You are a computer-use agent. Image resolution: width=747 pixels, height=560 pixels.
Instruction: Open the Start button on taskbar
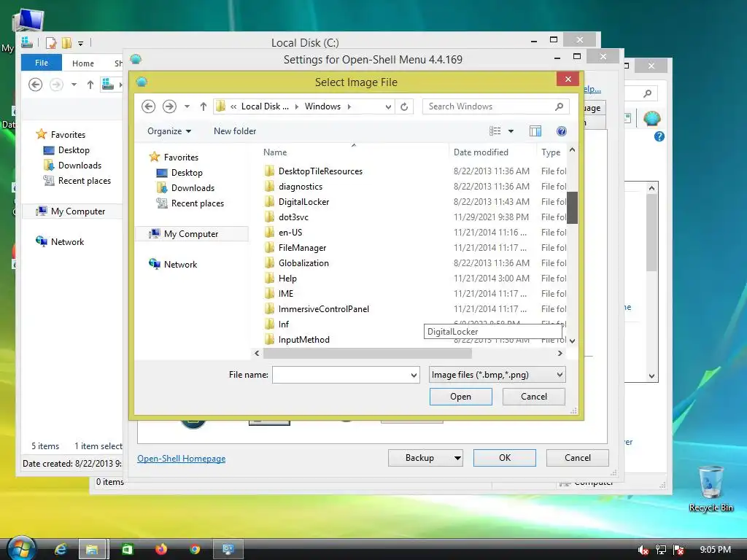[x=21, y=548]
